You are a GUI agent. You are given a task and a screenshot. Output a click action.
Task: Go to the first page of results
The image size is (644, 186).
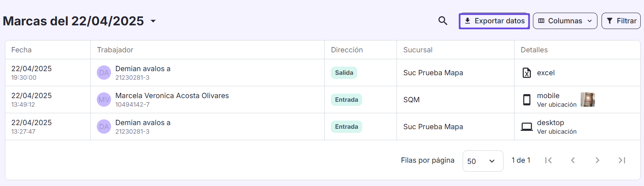548,160
